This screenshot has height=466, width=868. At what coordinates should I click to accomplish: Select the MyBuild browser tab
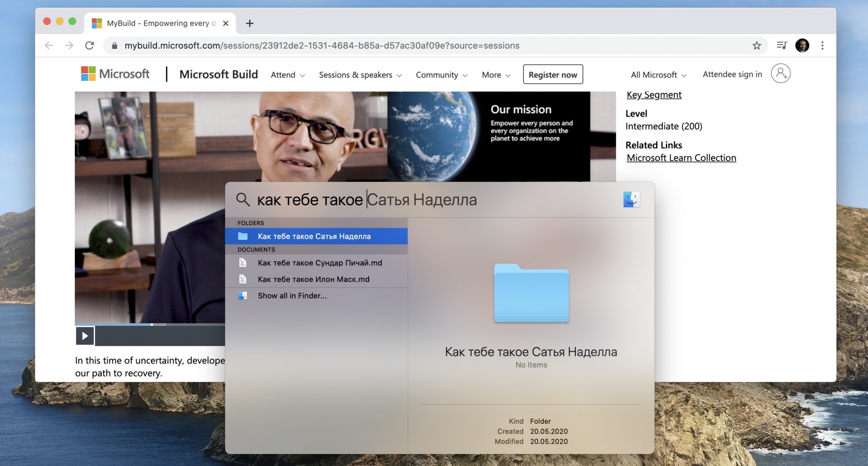(x=161, y=23)
